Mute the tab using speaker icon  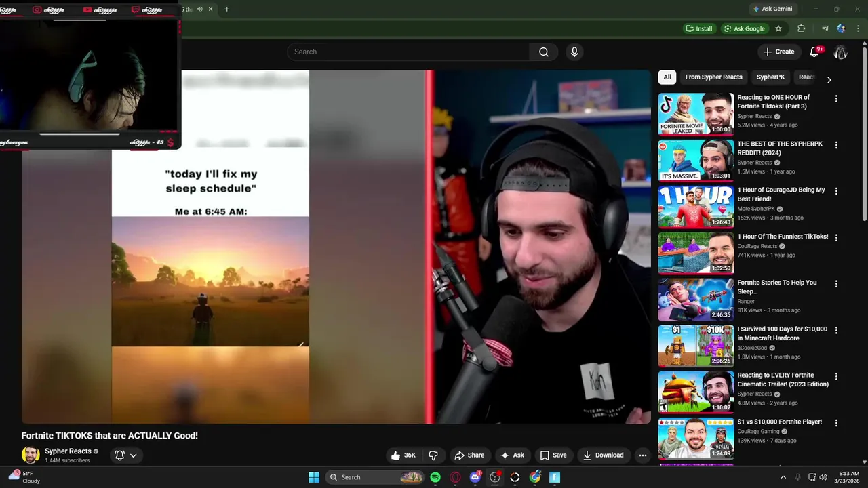pyautogui.click(x=199, y=9)
